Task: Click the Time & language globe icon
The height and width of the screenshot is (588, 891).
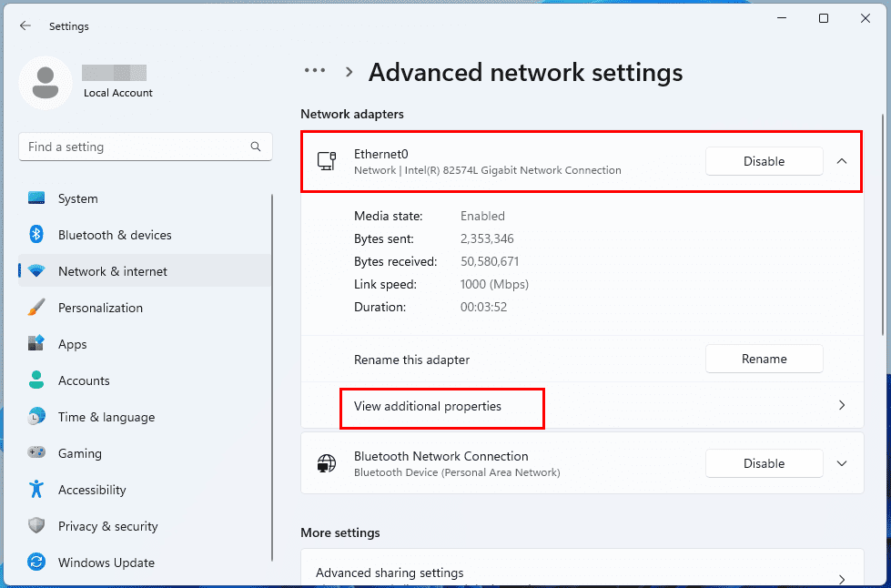Action: 36,417
